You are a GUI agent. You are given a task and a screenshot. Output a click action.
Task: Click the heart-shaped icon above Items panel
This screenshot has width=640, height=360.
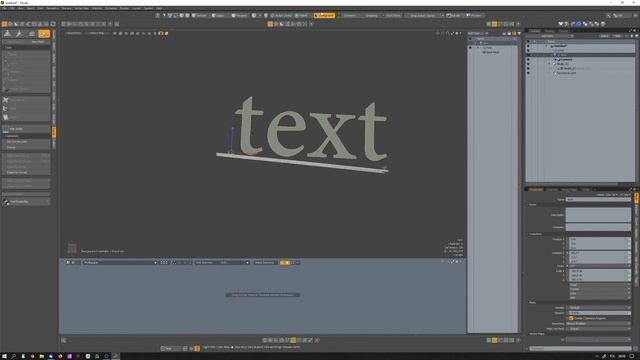coord(560,24)
